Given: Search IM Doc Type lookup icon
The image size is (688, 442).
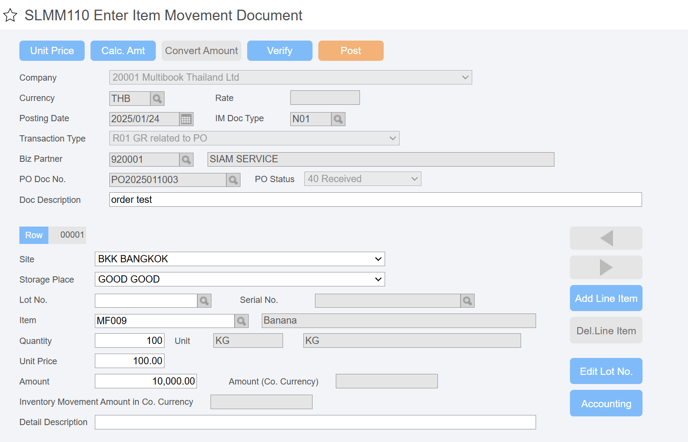Looking at the screenshot, I should [338, 119].
